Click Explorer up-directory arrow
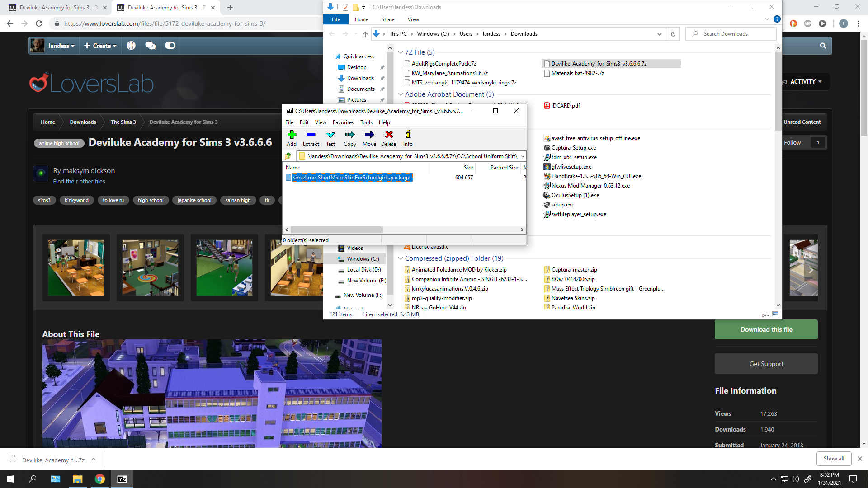The image size is (868, 488). (x=365, y=34)
